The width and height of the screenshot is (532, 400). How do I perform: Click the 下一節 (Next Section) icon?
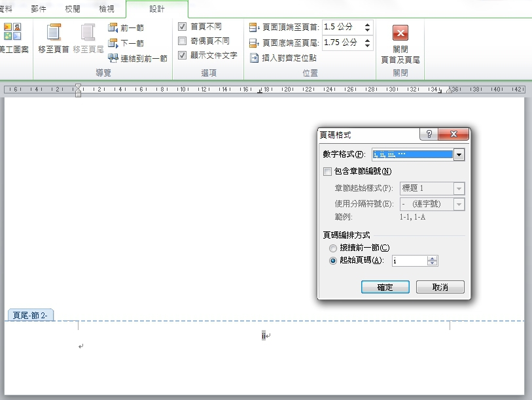pyautogui.click(x=113, y=43)
